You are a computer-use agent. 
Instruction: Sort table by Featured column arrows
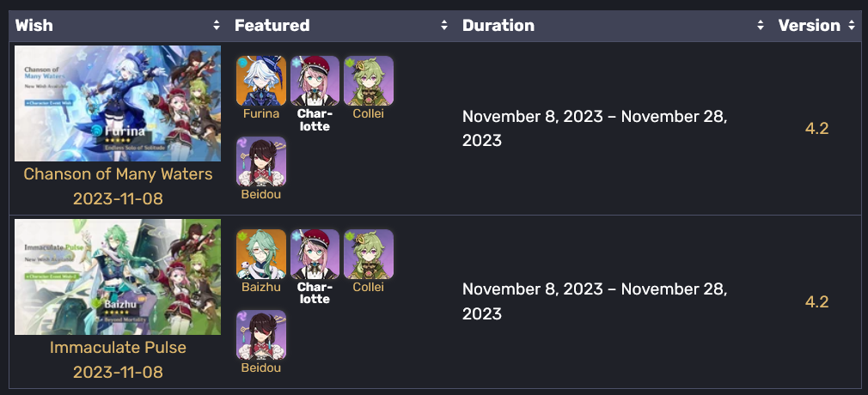point(444,25)
